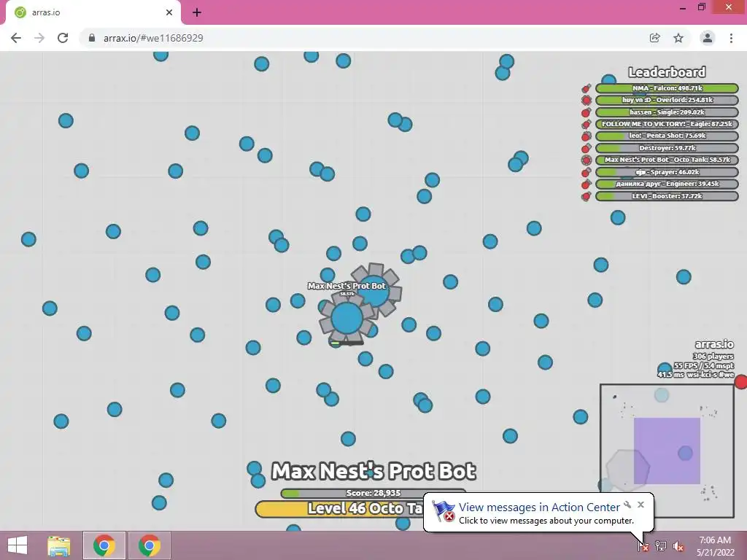Screen dimensions: 747x560
Task: Click the Overlord tank icon on leaderboard
Action: coord(587,100)
